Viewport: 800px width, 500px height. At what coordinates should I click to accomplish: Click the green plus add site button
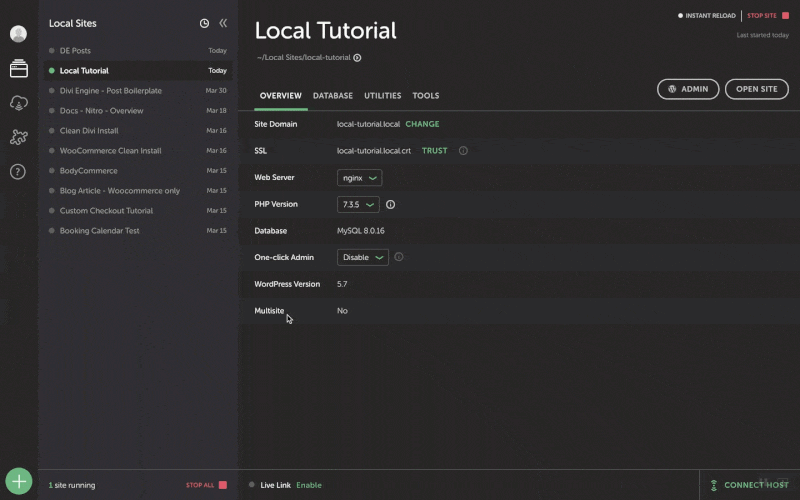tap(19, 481)
